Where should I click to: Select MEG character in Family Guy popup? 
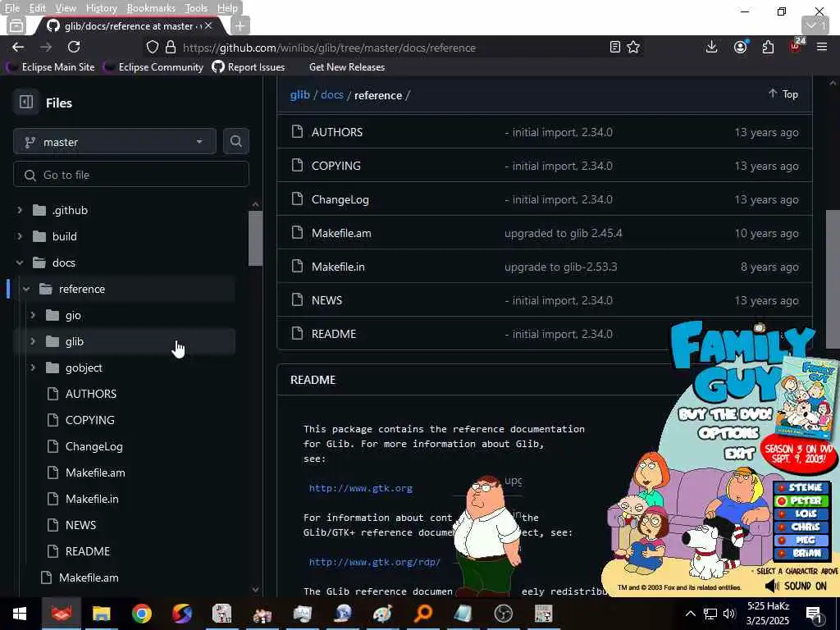(801, 540)
